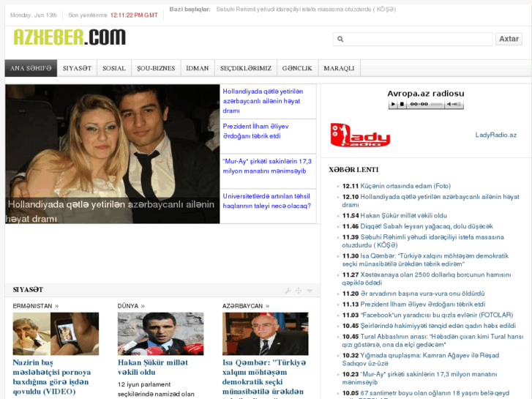The height and width of the screenshot is (399, 532).
Task: Click the magnifier icon in search box
Action: click(340, 39)
